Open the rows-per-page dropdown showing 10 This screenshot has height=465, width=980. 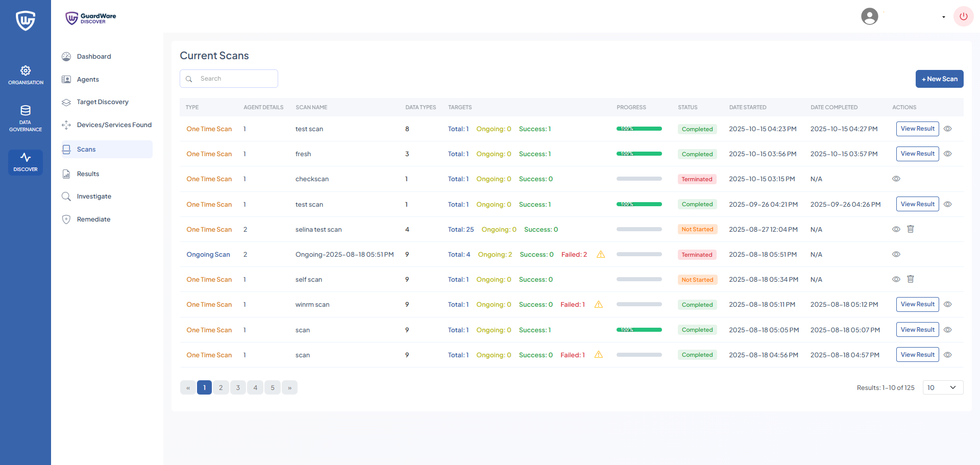942,387
